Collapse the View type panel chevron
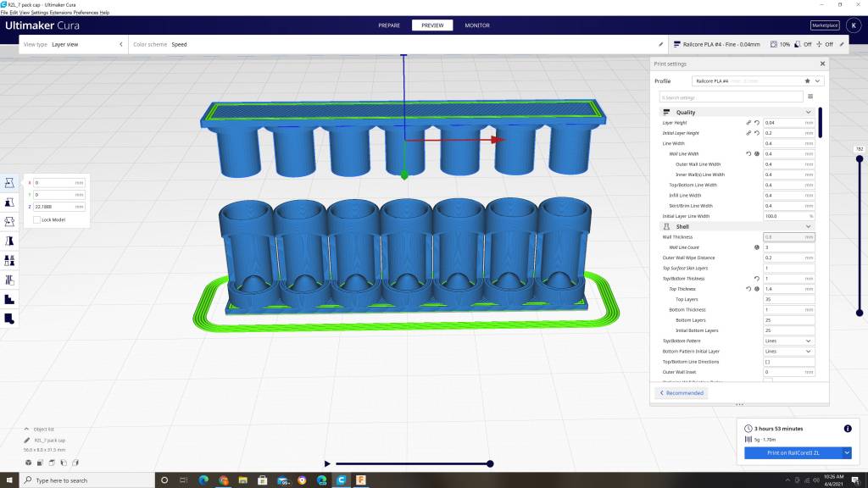Image resolution: width=868 pixels, height=488 pixels. (x=120, y=44)
